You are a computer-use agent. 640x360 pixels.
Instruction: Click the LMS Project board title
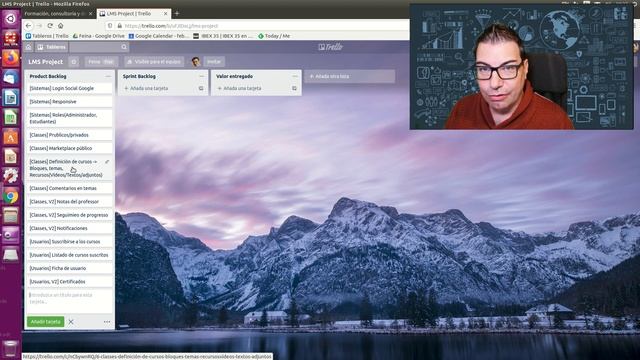pyautogui.click(x=46, y=62)
